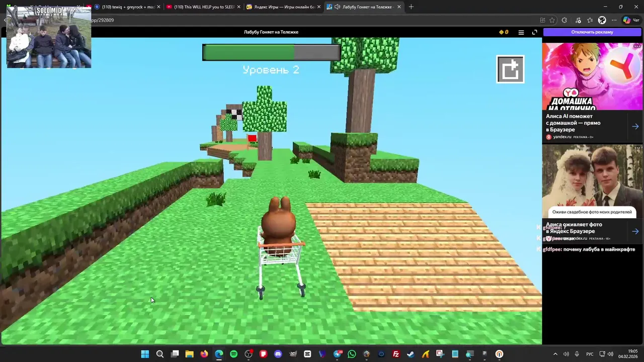Click the level progress bar
The width and height of the screenshot is (644, 362).
272,52
